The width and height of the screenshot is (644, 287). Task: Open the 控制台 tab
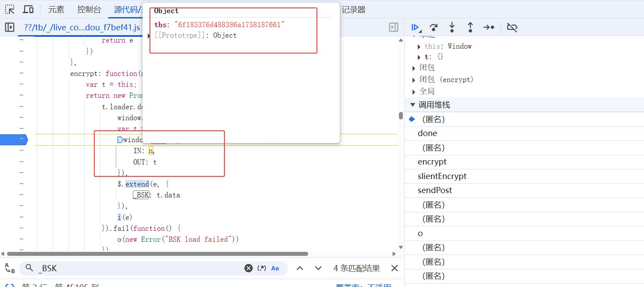click(x=89, y=9)
